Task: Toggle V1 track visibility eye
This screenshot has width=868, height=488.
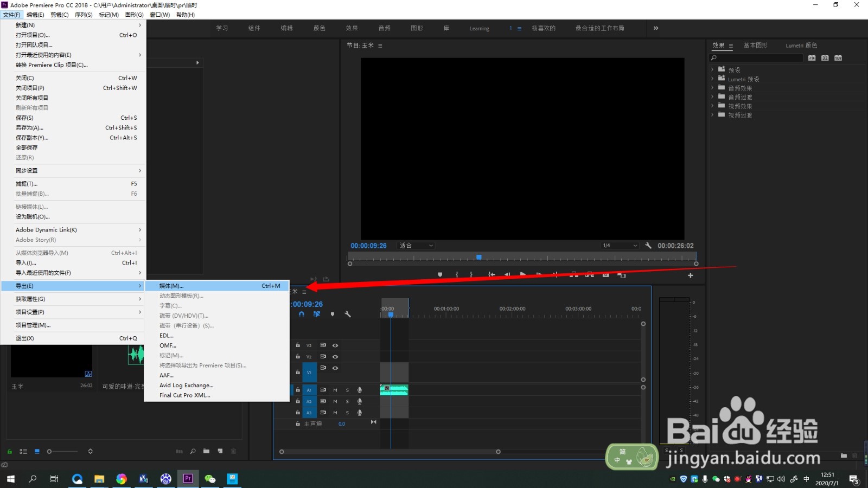Action: pos(335,368)
